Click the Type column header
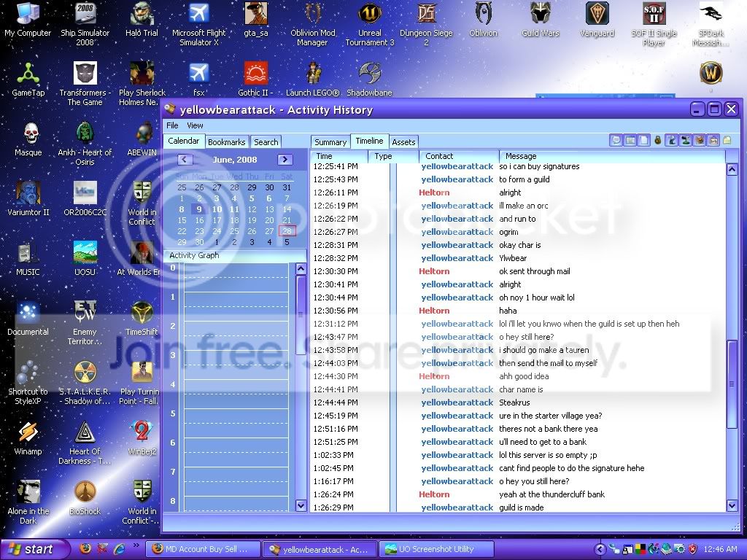747x560 pixels. click(x=393, y=156)
